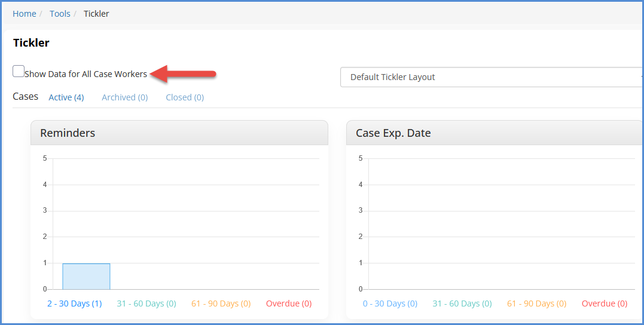
Task: Switch to Archived (0) cases tab
Action: (x=124, y=97)
